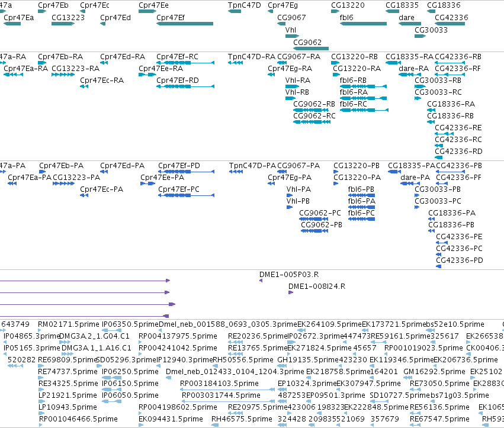504x428 pixels.
Task: Select the CG18336-PB protein label
Action: coord(451,224)
